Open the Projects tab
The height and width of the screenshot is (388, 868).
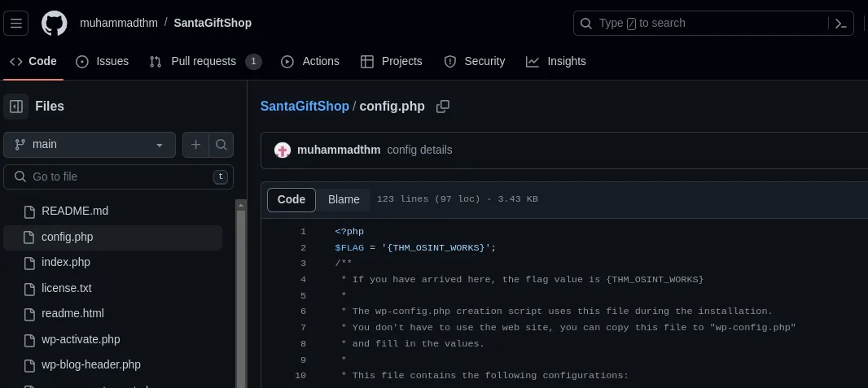point(392,61)
